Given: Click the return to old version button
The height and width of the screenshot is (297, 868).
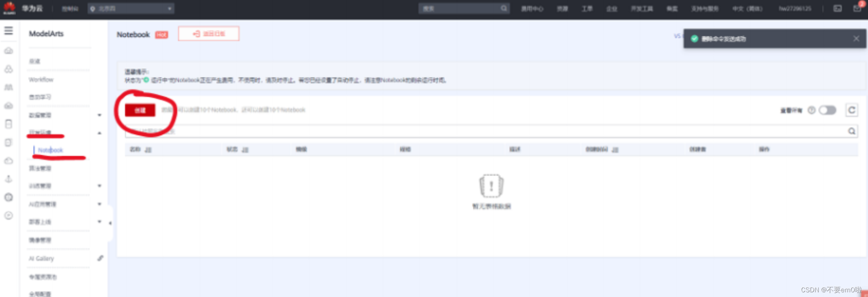Looking at the screenshot, I should (209, 34).
